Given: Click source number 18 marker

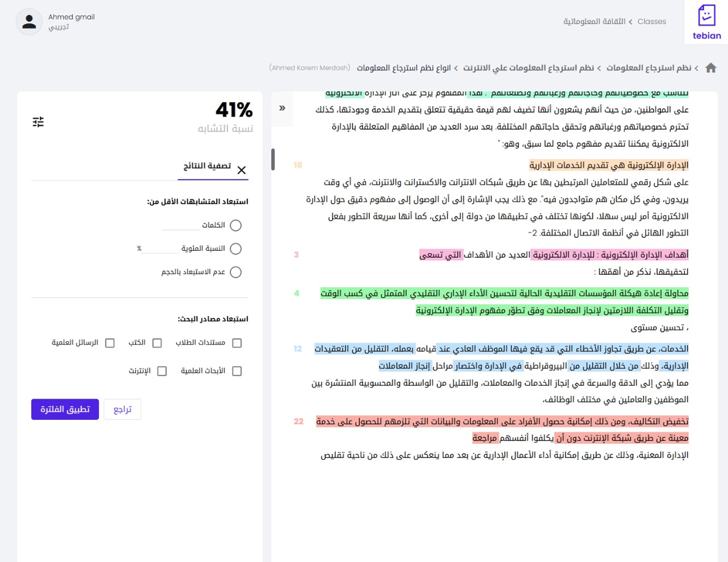Looking at the screenshot, I should 298,165.
